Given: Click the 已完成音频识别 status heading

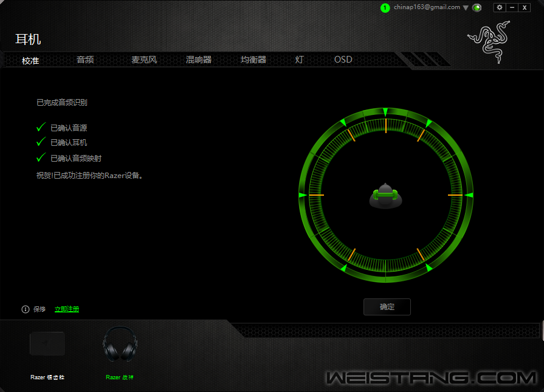Looking at the screenshot, I should point(62,102).
